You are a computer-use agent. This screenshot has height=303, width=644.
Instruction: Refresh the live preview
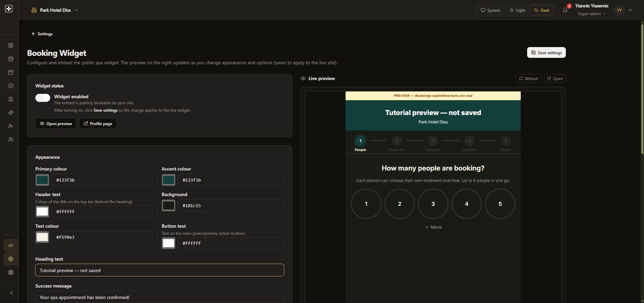pos(528,78)
